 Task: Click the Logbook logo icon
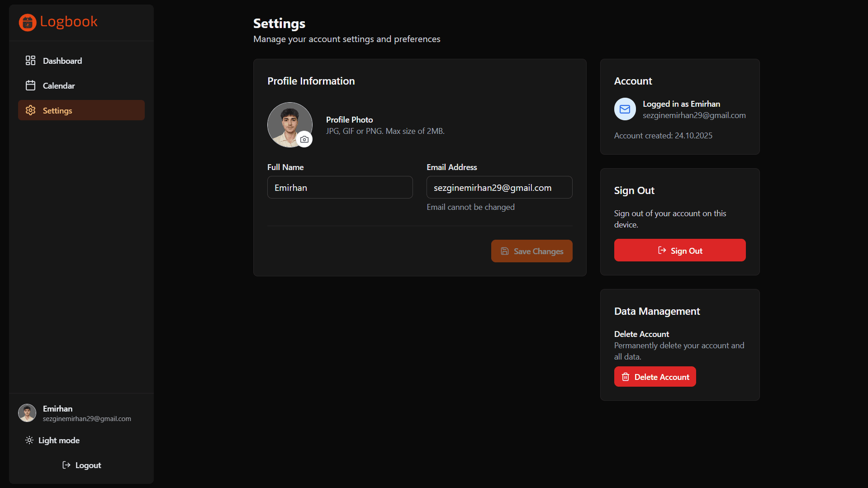tap(28, 22)
